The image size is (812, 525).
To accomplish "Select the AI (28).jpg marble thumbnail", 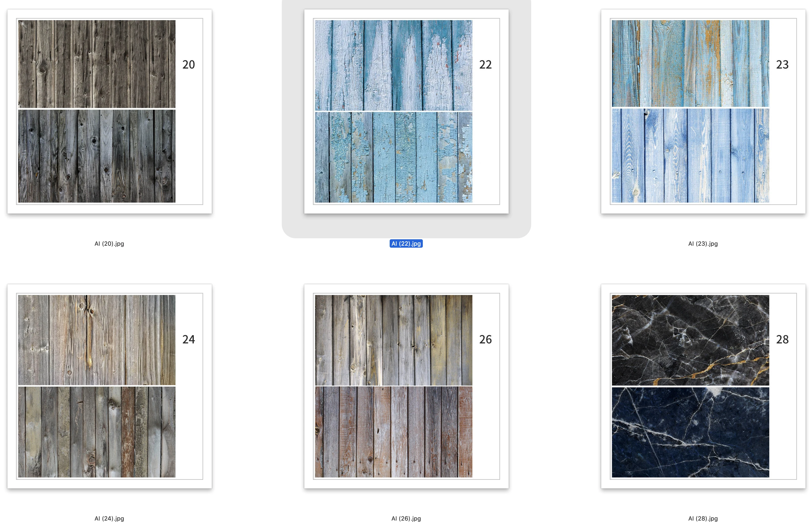I will point(703,386).
